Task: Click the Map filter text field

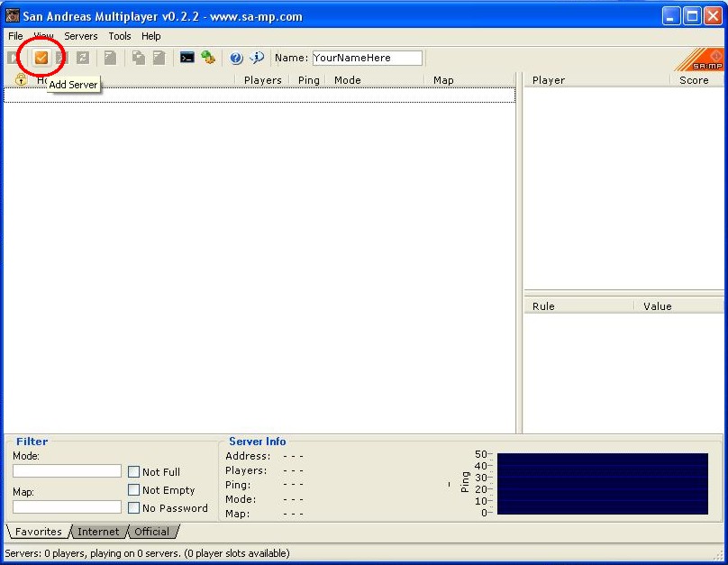Action: (67, 507)
